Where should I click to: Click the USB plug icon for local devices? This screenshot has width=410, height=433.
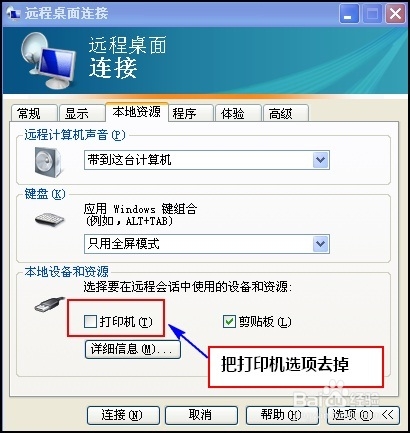tap(49, 304)
